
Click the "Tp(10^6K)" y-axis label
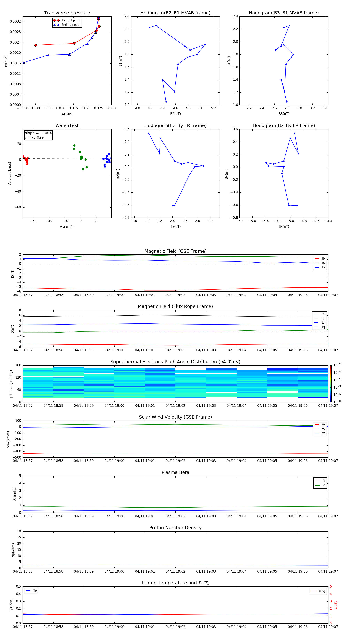11,605
